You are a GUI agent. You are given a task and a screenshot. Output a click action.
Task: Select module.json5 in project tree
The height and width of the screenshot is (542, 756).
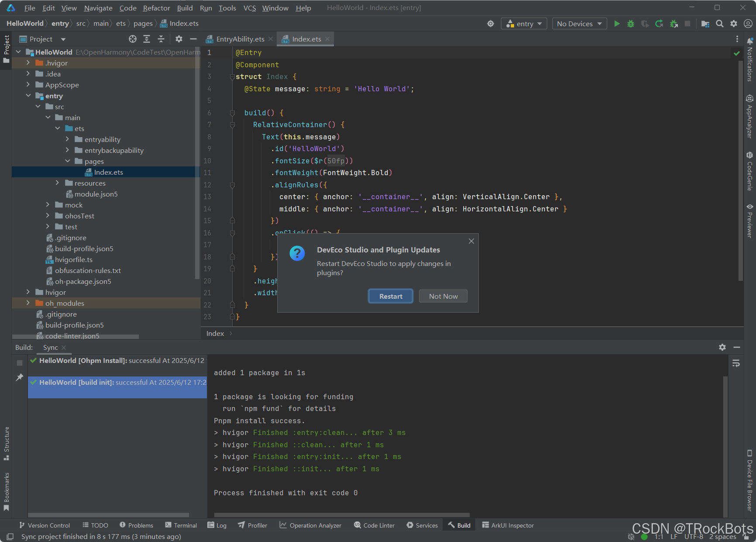96,194
